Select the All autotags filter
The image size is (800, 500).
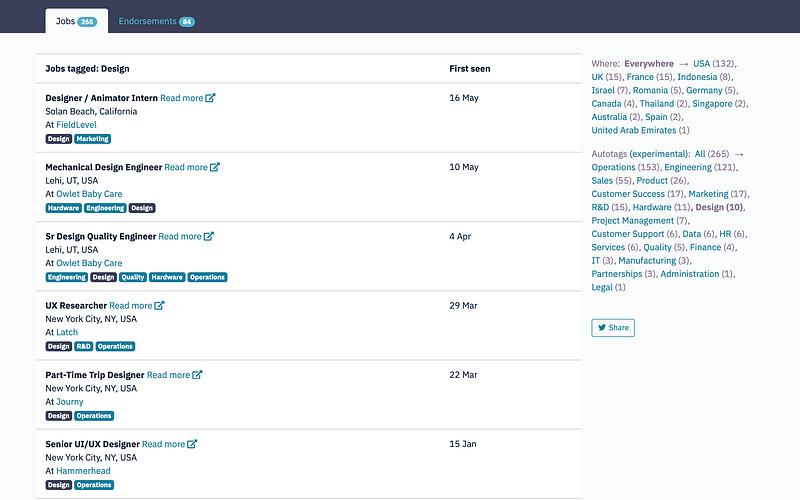click(x=700, y=154)
